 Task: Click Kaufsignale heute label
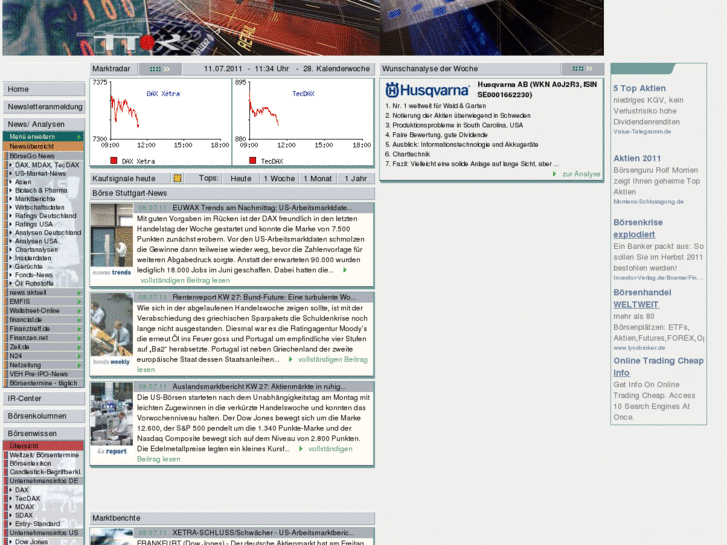pyautogui.click(x=124, y=179)
